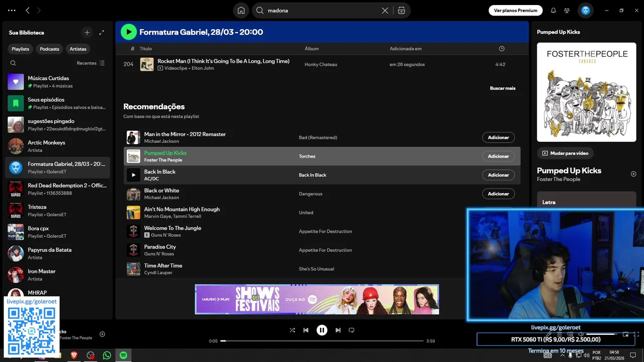Go forward with the right arrow
644x362 pixels.
click(39, 10)
